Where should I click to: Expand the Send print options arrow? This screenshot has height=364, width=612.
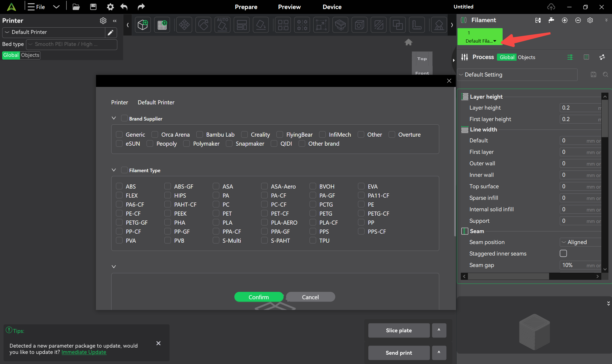439,353
